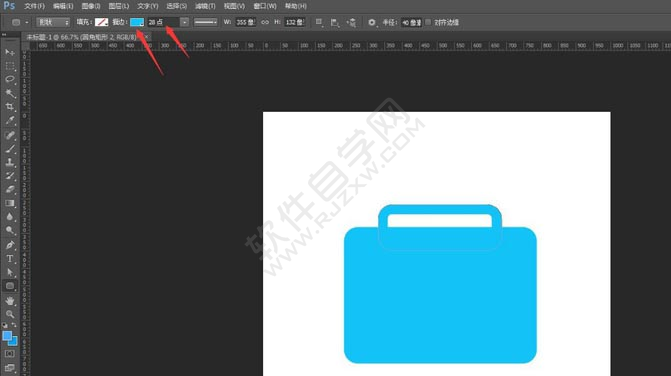Screen dimensions: 671x376
Task: Select the Move tool
Action: tap(10, 52)
